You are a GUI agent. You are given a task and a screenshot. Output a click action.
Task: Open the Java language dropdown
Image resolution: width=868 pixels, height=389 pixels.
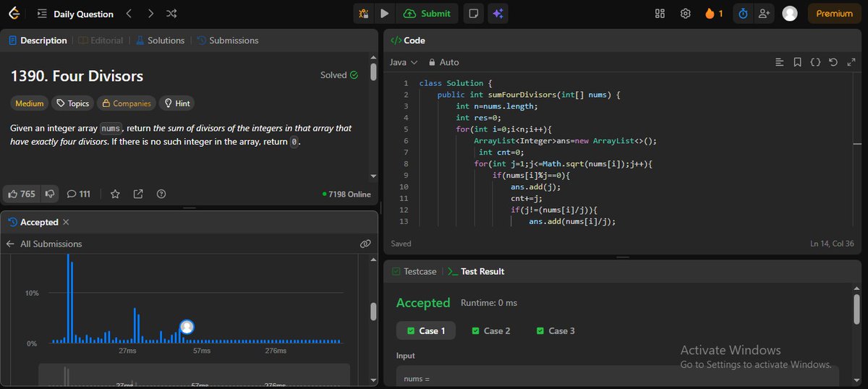tap(404, 62)
